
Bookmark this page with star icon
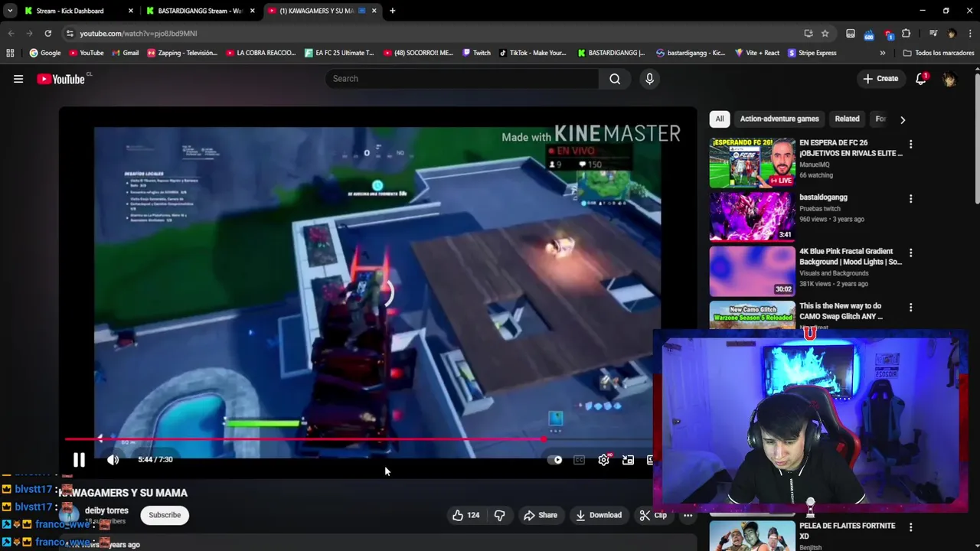point(825,33)
